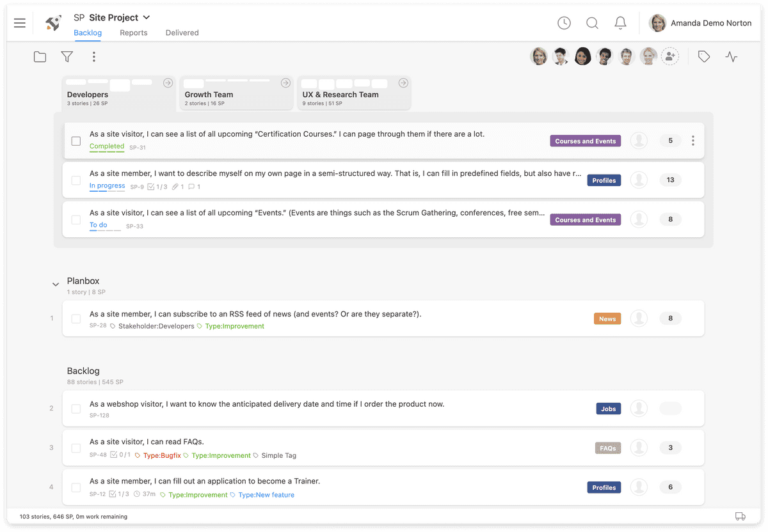This screenshot has height=532, width=768.
Task: Open the filter funnel icon
Action: pos(67,57)
